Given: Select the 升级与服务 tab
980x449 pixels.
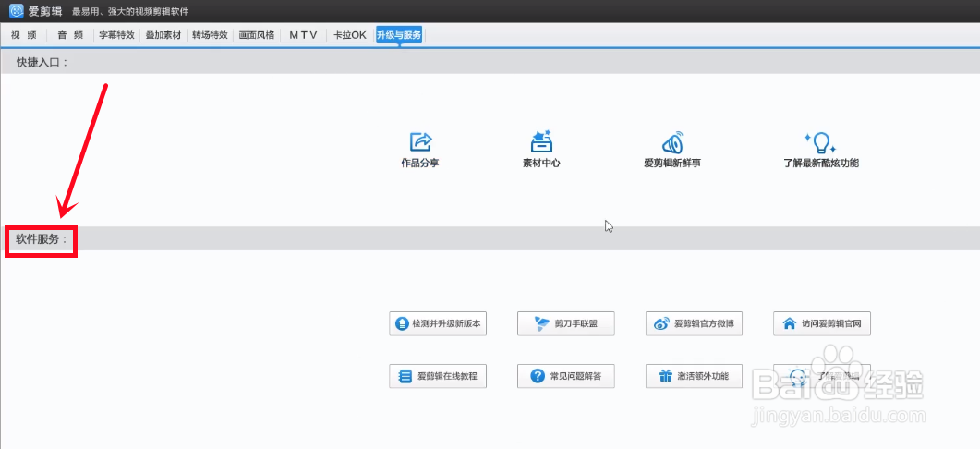Looking at the screenshot, I should (x=399, y=36).
